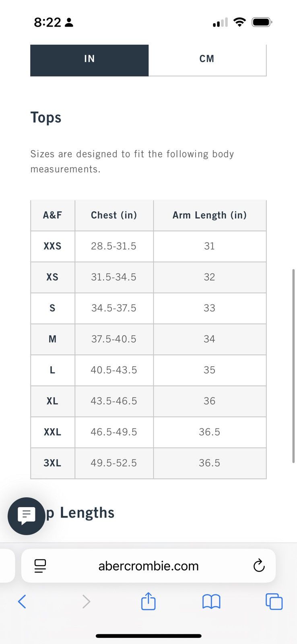This screenshot has height=644, width=297.
Task: Tap the Chest (in) column header
Action: click(114, 215)
